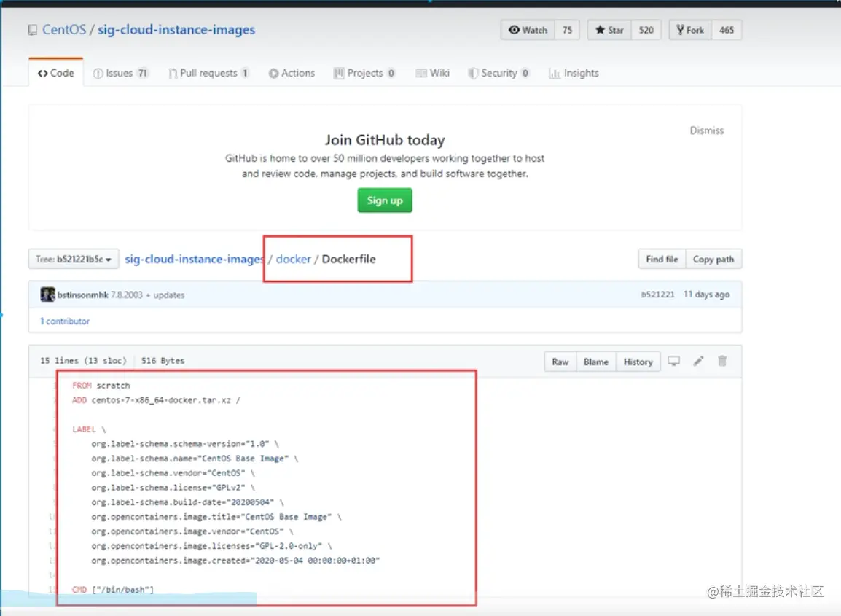Click the Security tab shield icon
This screenshot has height=616, width=841.
[473, 74]
